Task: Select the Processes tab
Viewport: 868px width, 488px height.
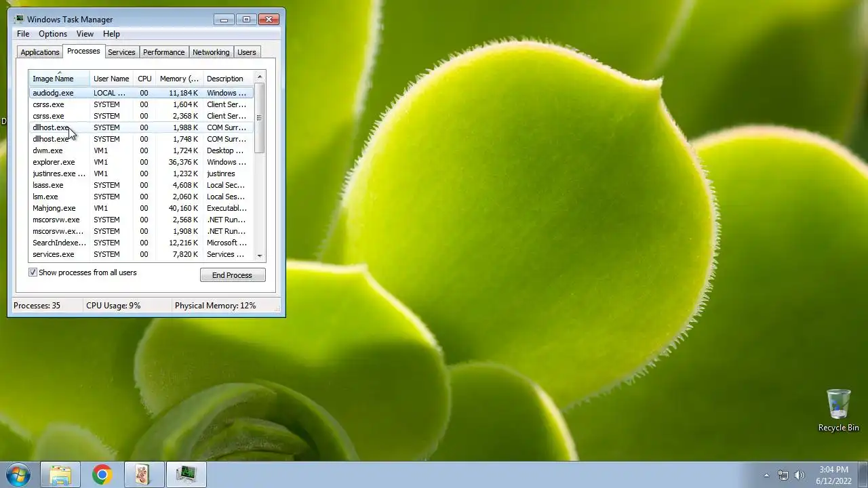Action: [83, 51]
